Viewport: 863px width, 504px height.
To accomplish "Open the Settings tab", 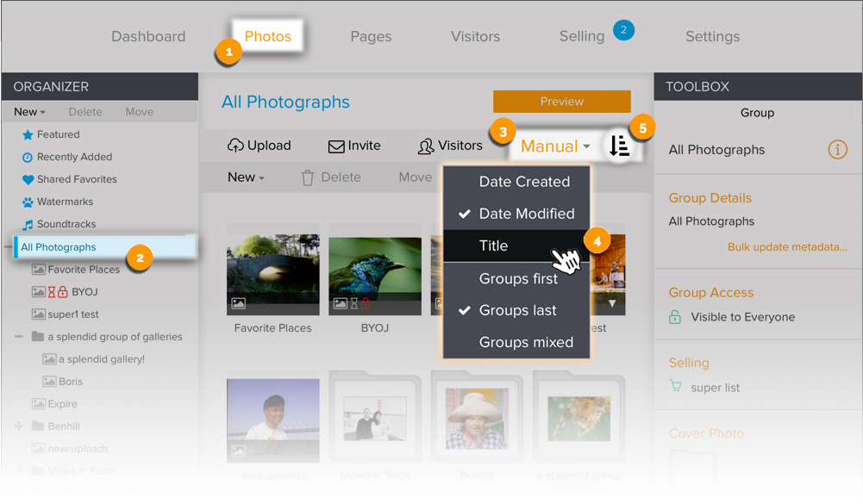I will (x=713, y=36).
